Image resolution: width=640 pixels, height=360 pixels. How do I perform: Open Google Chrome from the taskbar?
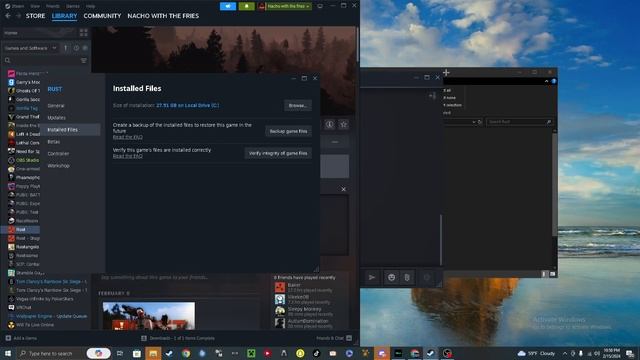point(186,353)
